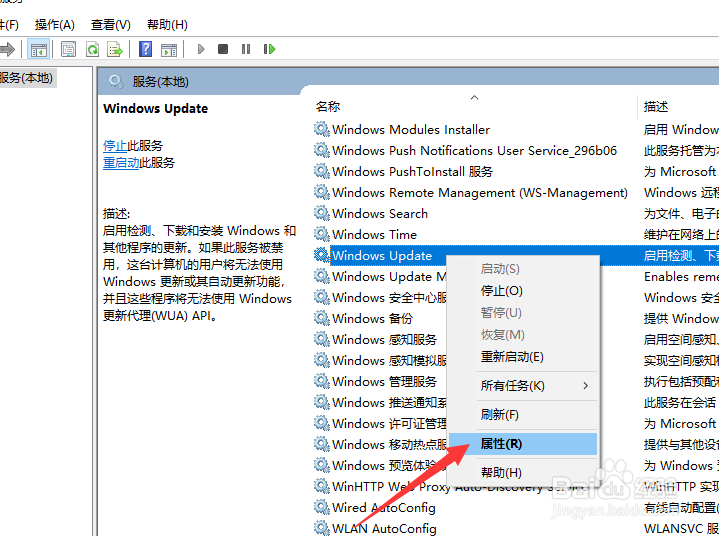The width and height of the screenshot is (719, 536).
Task: Select the WLAN AutoConfig service
Action: click(384, 528)
